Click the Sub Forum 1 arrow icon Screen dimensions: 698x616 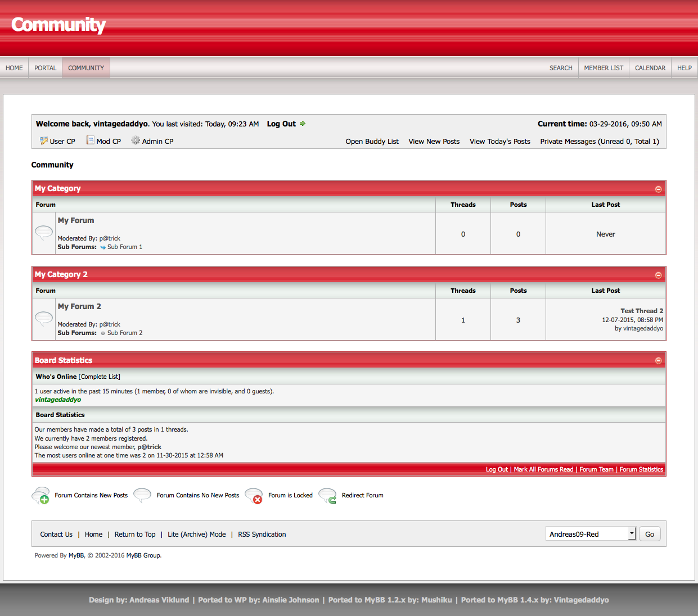[103, 247]
